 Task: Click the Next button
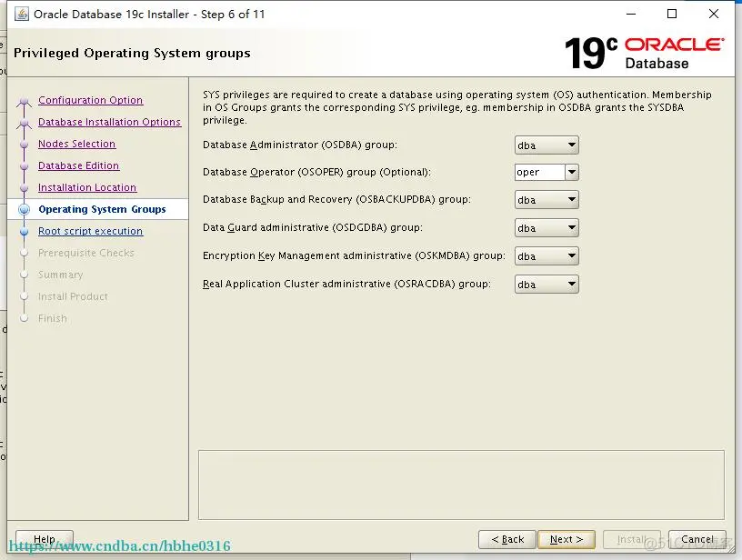click(x=567, y=539)
